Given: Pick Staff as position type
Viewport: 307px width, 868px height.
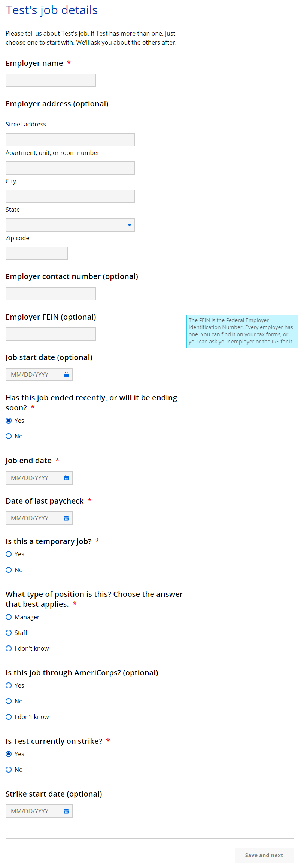Looking at the screenshot, I should coord(9,633).
